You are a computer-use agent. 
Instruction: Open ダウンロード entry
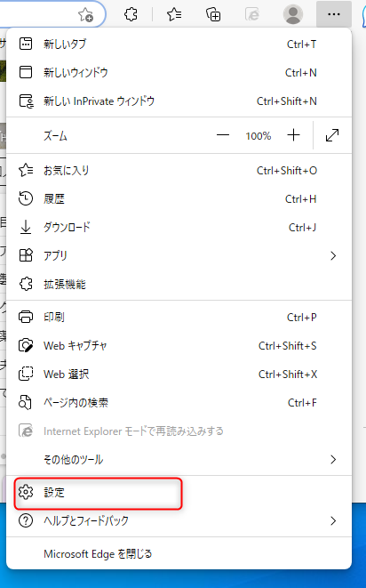[x=179, y=227]
